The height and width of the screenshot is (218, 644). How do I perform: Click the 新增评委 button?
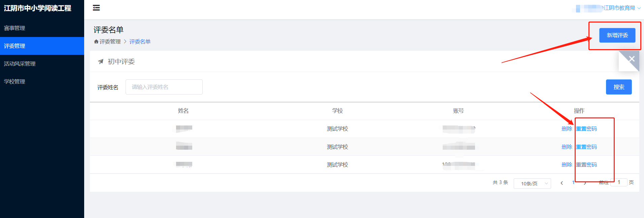[617, 35]
